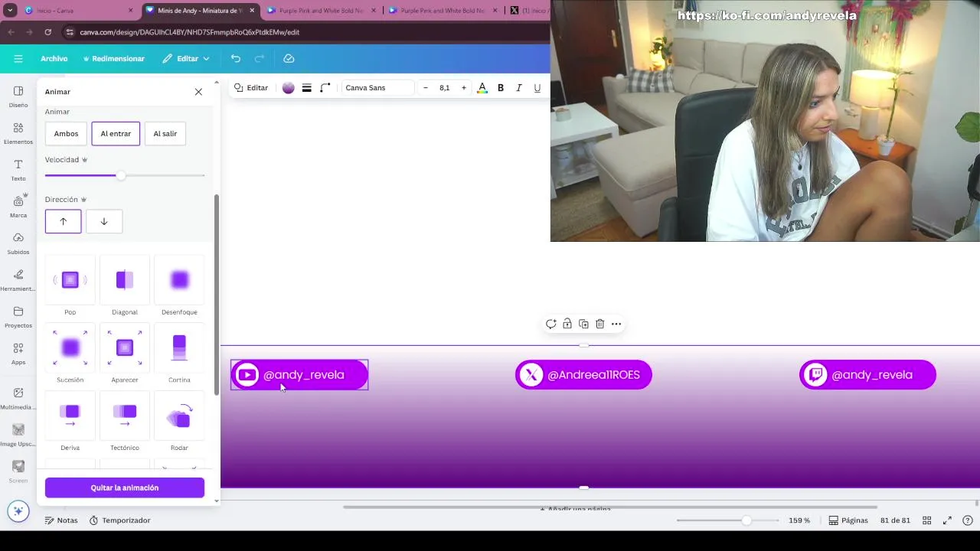Image resolution: width=980 pixels, height=551 pixels.
Task: Open the Elementos sidebar panel
Action: (18, 133)
